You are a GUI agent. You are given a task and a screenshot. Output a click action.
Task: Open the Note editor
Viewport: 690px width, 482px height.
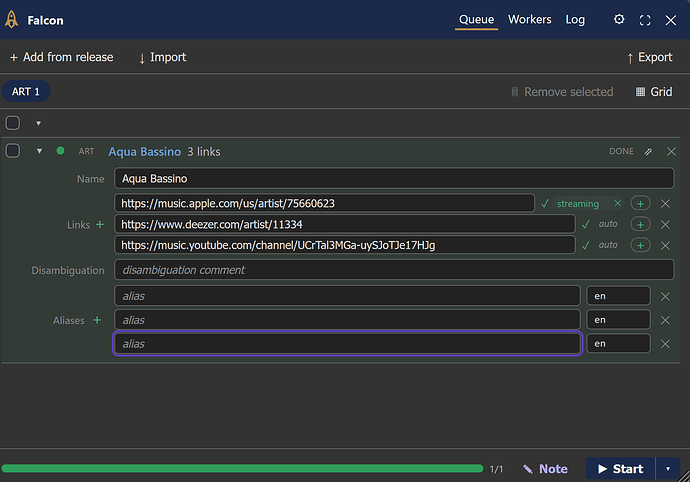[545, 469]
